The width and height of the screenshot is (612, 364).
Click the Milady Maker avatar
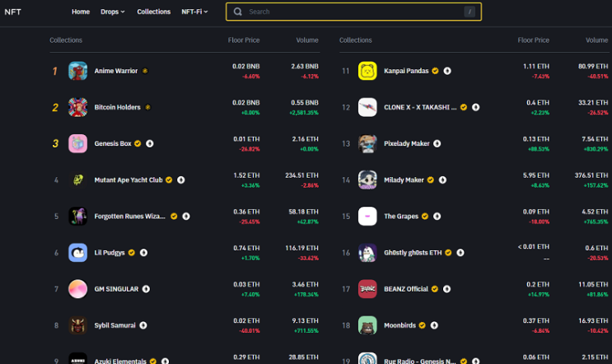[367, 180]
